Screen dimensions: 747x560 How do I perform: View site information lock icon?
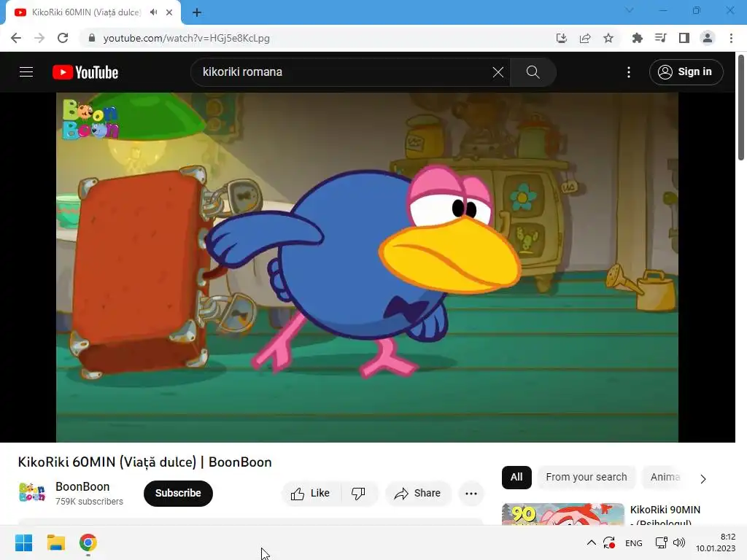coord(92,38)
